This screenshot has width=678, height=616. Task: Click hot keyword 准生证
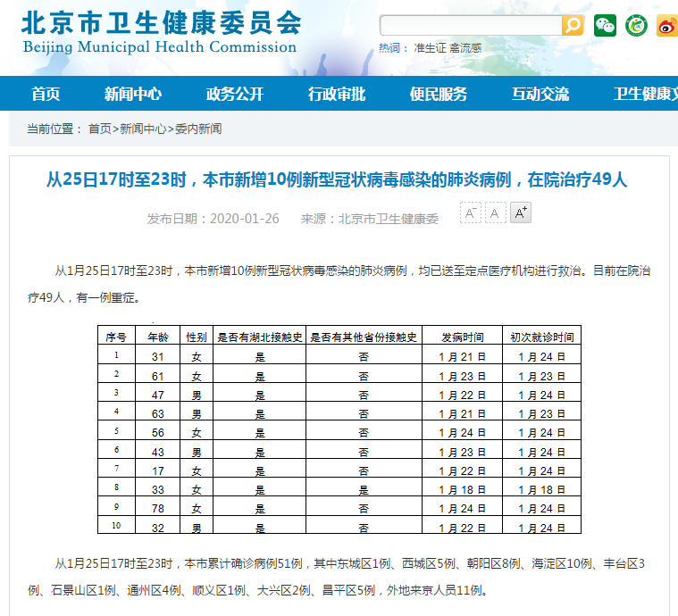(430, 48)
